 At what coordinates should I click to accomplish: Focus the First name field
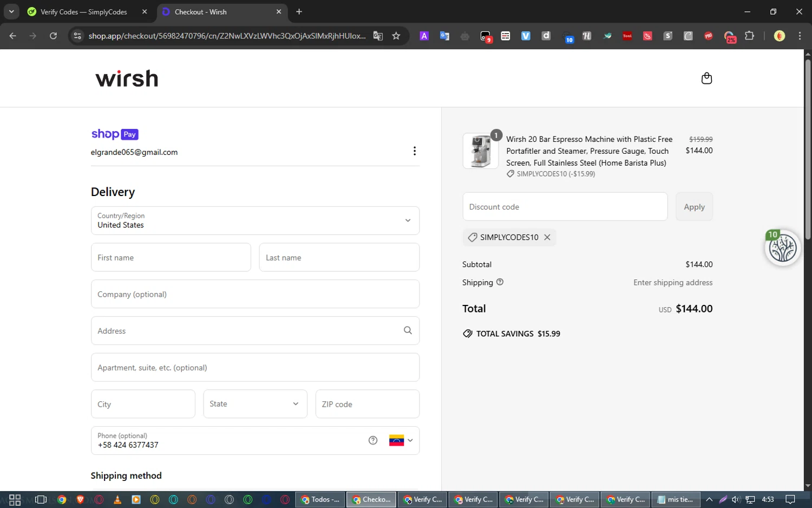pos(171,257)
